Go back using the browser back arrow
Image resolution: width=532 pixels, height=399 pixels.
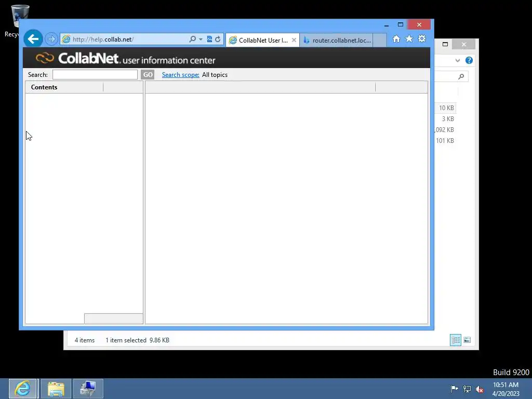(33, 39)
